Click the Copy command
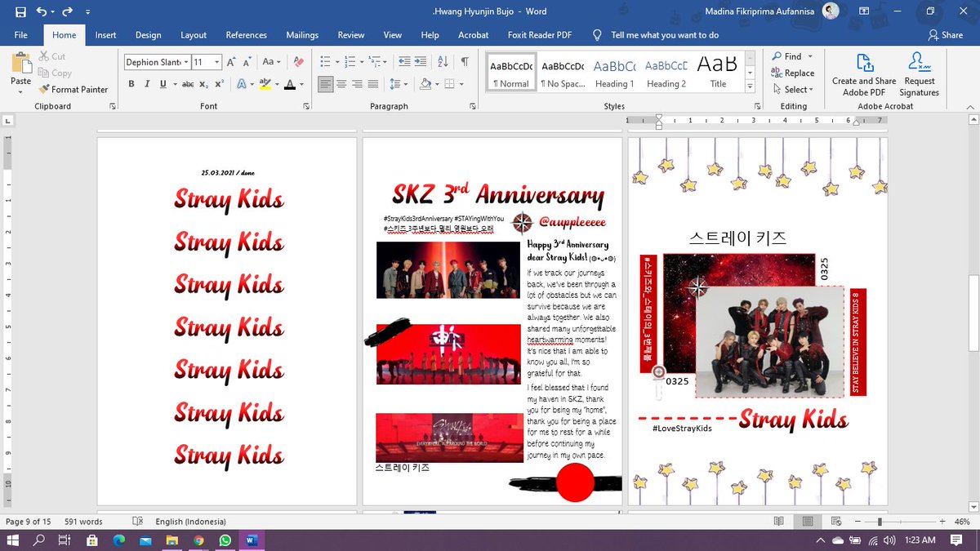Screen dimensions: 980x551 pos(55,73)
